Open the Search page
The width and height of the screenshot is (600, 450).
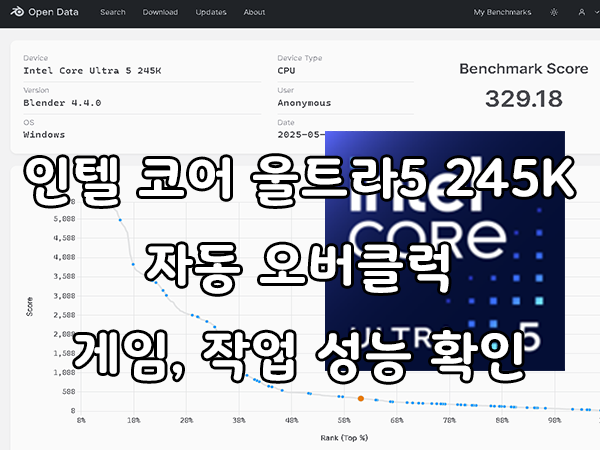click(x=113, y=12)
